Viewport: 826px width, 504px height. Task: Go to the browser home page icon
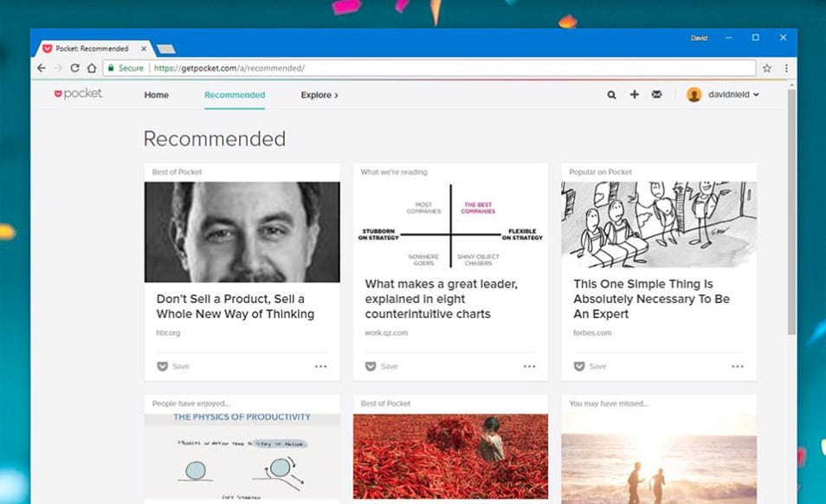pos(91,68)
